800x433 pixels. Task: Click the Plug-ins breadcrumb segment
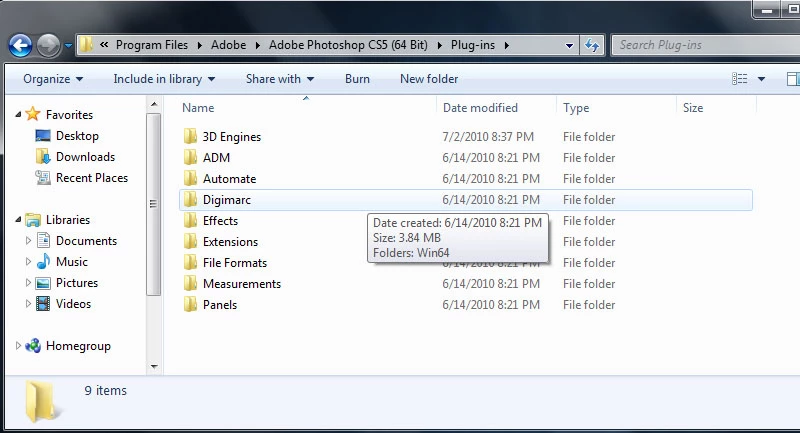coord(472,45)
